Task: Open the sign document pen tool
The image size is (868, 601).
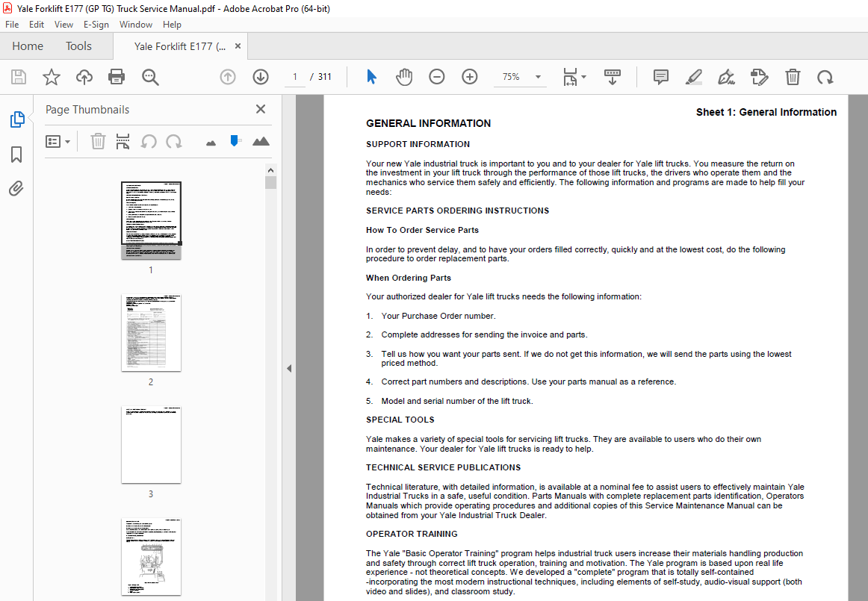Action: coord(726,77)
